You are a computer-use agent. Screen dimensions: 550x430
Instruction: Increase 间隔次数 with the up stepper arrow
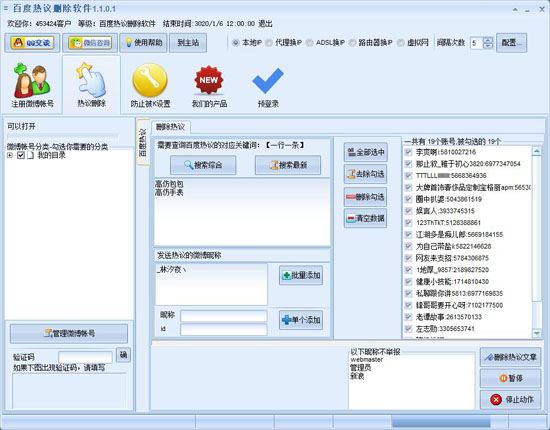coord(488,40)
